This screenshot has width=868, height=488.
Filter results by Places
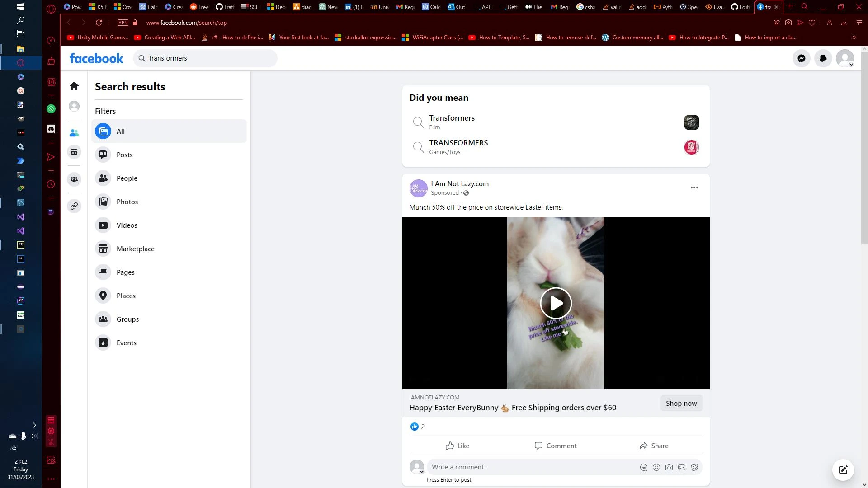[169, 296]
